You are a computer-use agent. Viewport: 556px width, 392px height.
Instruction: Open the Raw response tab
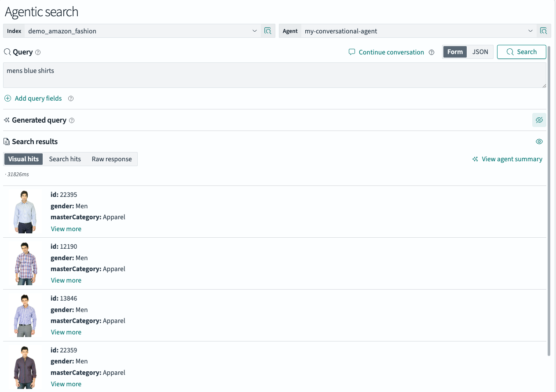pos(111,159)
